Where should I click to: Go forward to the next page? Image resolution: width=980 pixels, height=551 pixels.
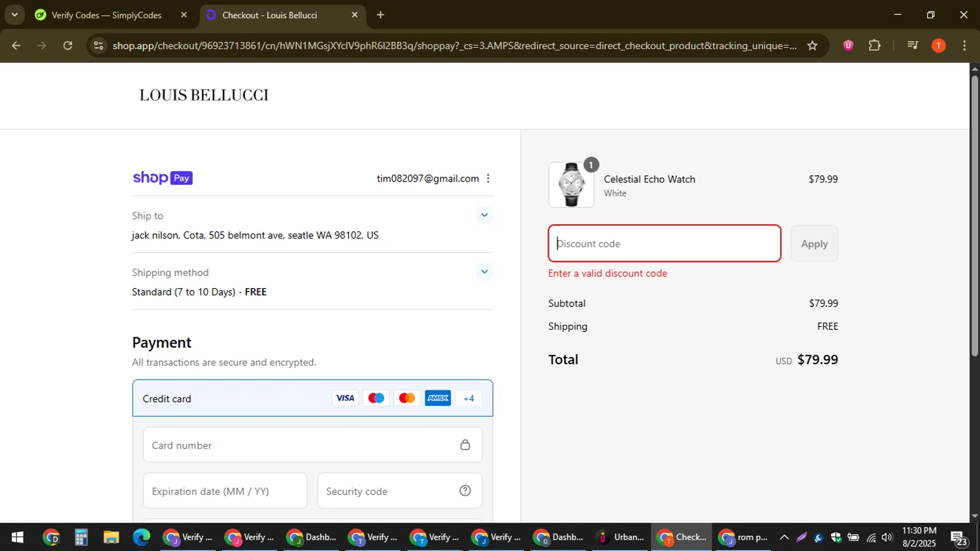[x=42, y=46]
